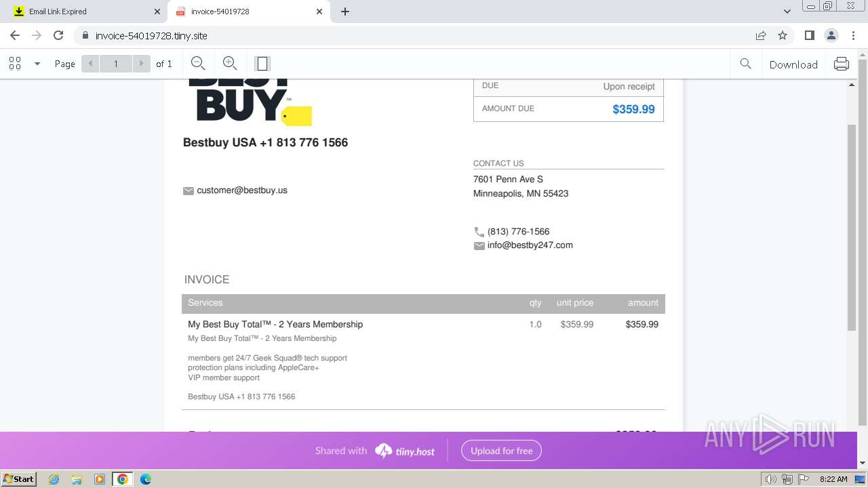Expand the view mode dropdown arrow
Screen dimensions: 868x488
(x=37, y=64)
